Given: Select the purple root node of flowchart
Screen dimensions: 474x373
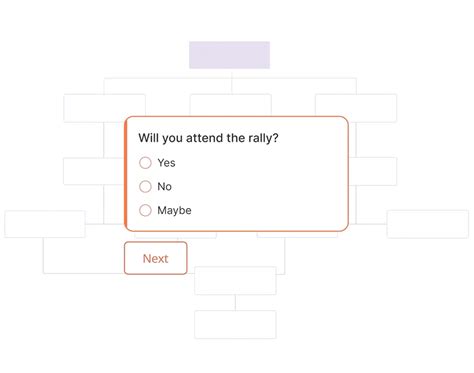Looking at the screenshot, I should coord(230,55).
